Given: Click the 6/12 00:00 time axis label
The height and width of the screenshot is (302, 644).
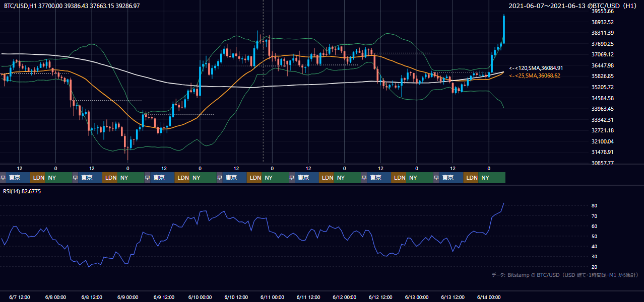Looking at the screenshot, I should coord(345,297).
